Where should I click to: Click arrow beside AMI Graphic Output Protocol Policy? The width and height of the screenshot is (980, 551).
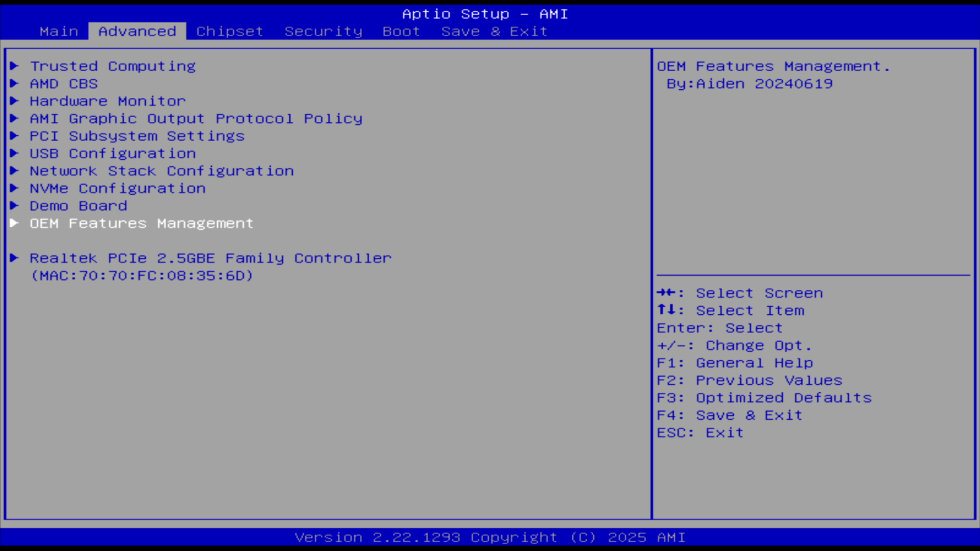[x=15, y=118]
